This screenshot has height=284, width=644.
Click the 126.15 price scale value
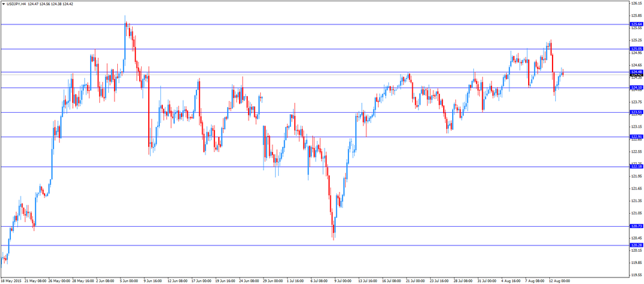tap(637, 3)
